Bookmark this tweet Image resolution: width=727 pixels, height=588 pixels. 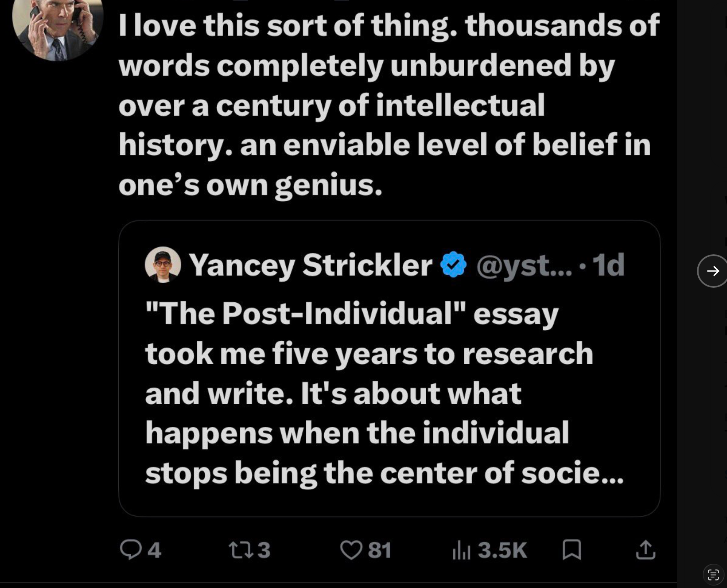pos(572,549)
